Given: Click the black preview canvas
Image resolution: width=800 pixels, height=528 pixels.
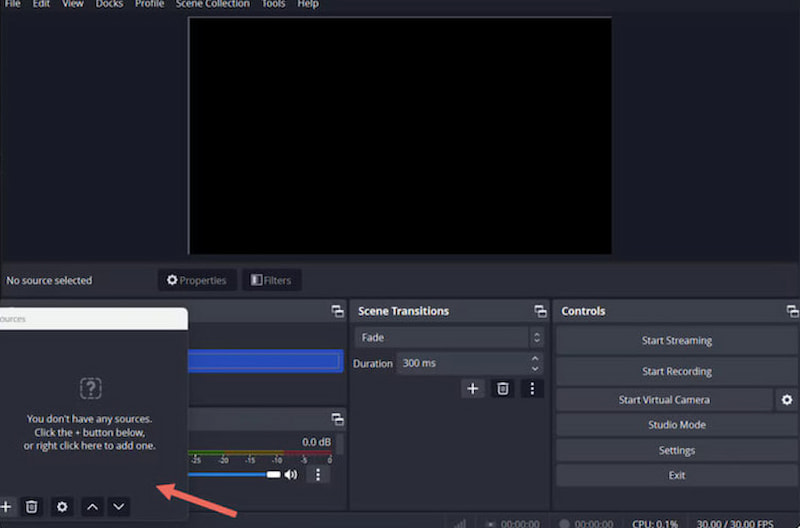Looking at the screenshot, I should pos(400,136).
